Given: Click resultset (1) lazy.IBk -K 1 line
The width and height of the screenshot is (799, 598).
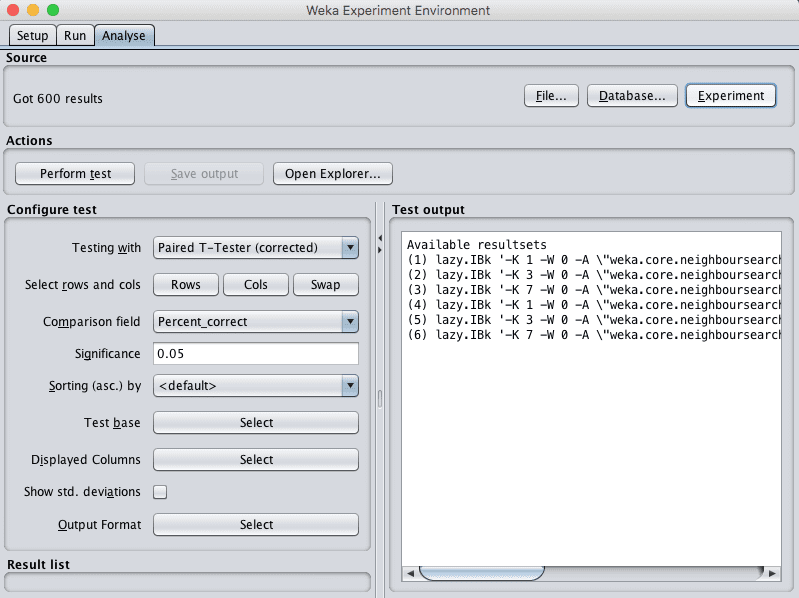Looking at the screenshot, I should (x=594, y=260).
